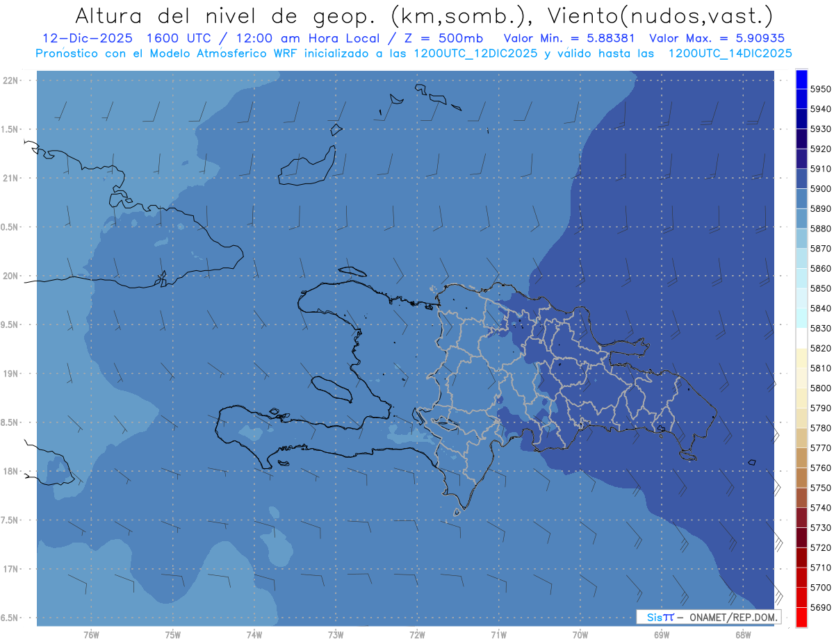Click the '5760' colorbar value
The width and height of the screenshot is (834, 644).
tap(821, 468)
